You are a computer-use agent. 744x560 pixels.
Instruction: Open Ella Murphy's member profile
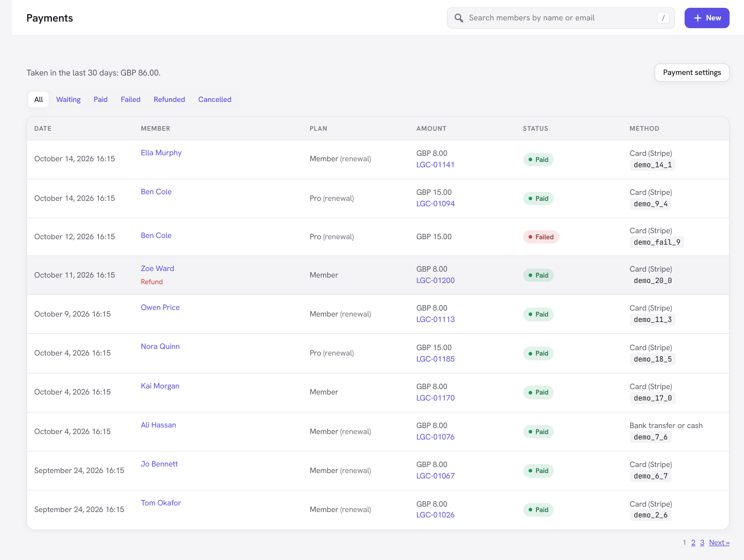coord(161,153)
